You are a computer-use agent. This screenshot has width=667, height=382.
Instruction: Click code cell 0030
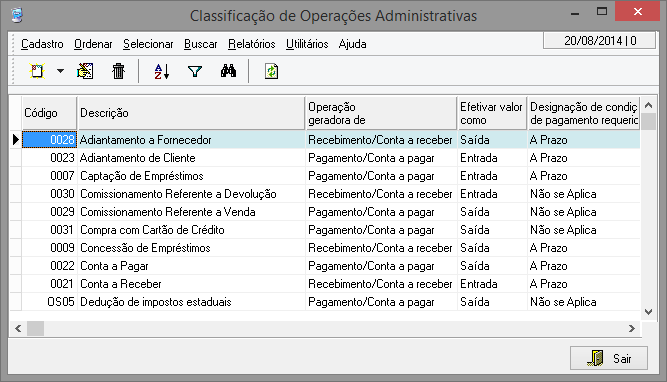(x=49, y=194)
